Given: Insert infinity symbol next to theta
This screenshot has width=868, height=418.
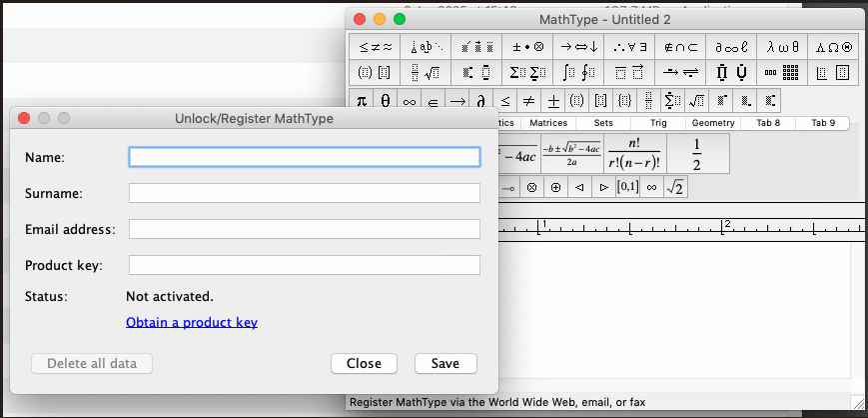Looking at the screenshot, I should pyautogui.click(x=410, y=101).
